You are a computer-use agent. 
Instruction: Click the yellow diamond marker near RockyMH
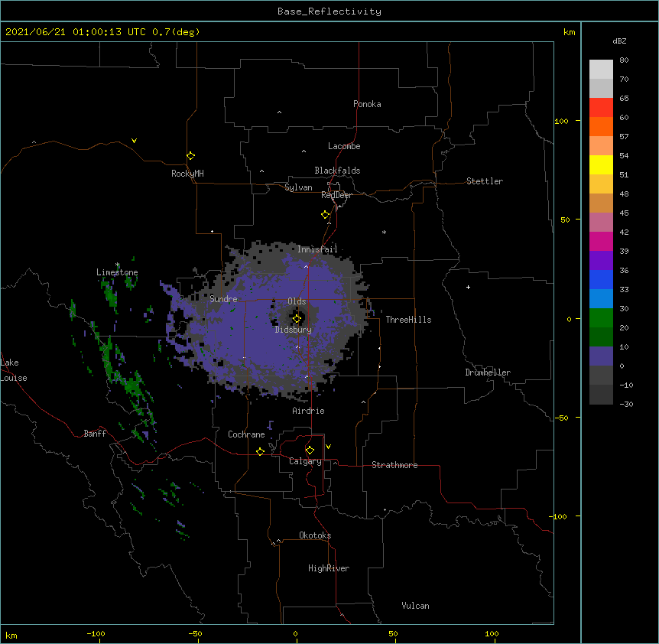point(191,156)
